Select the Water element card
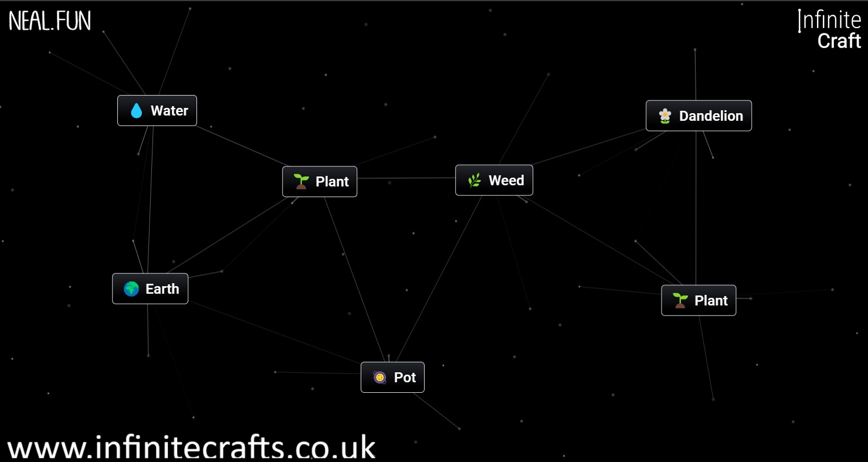Screen dimensions: 868x462 tap(157, 110)
